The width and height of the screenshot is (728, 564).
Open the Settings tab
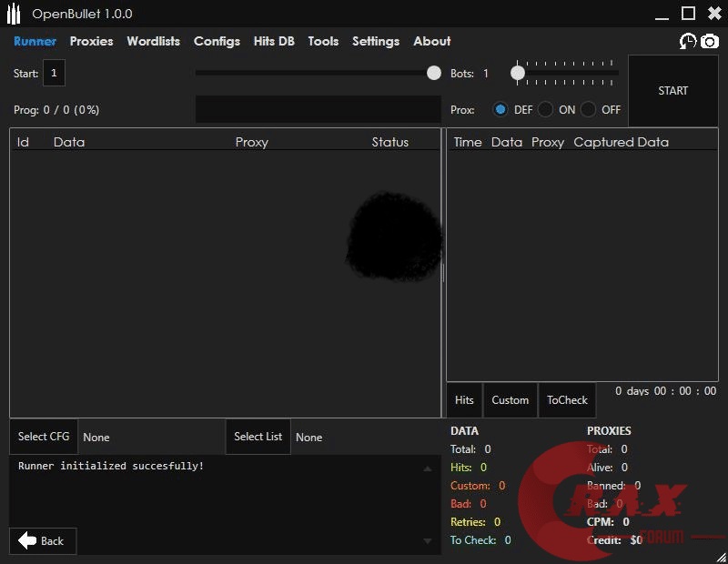click(376, 41)
